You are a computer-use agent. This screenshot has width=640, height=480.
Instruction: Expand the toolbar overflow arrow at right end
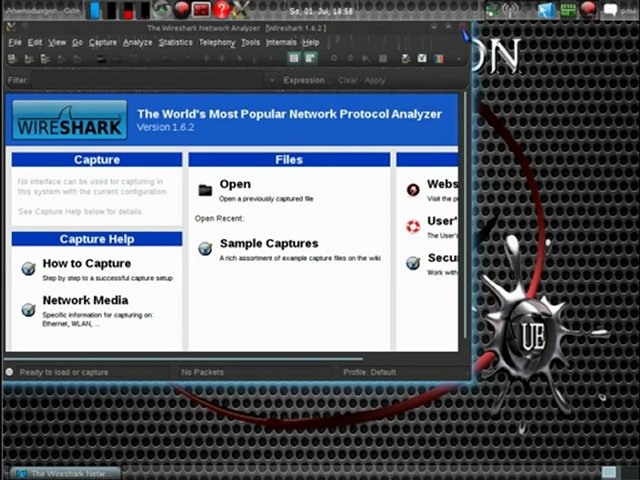click(459, 59)
